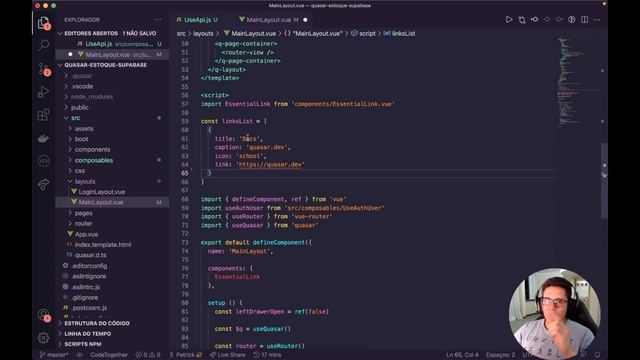Open the Source Control view
Image resolution: width=640 pixels, height=360 pixels.
[44, 69]
